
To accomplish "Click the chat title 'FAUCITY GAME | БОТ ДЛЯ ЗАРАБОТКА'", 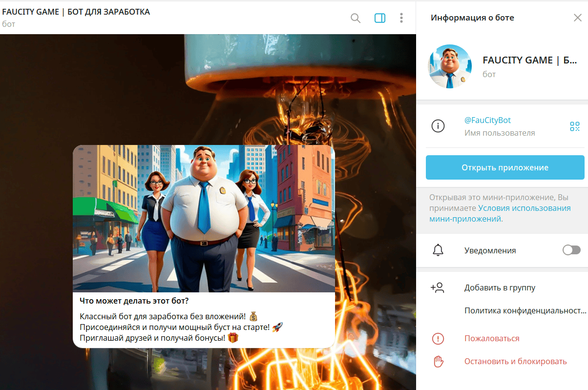I will point(76,12).
